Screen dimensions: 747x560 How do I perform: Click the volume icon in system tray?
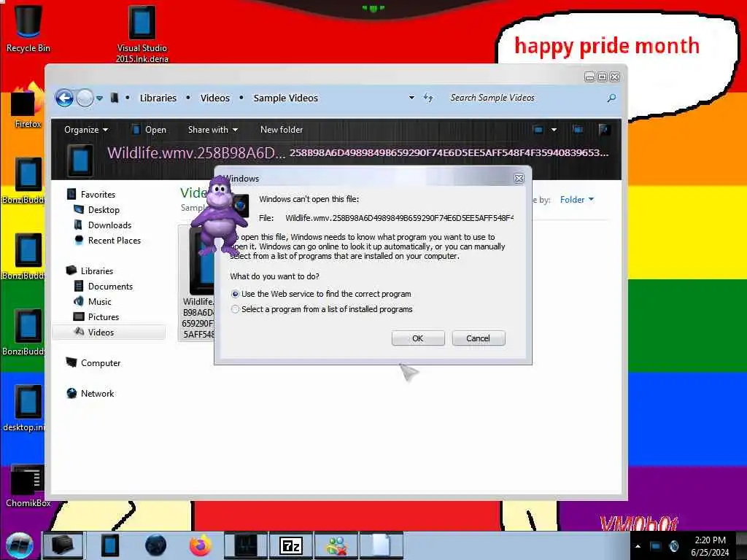(x=673, y=546)
